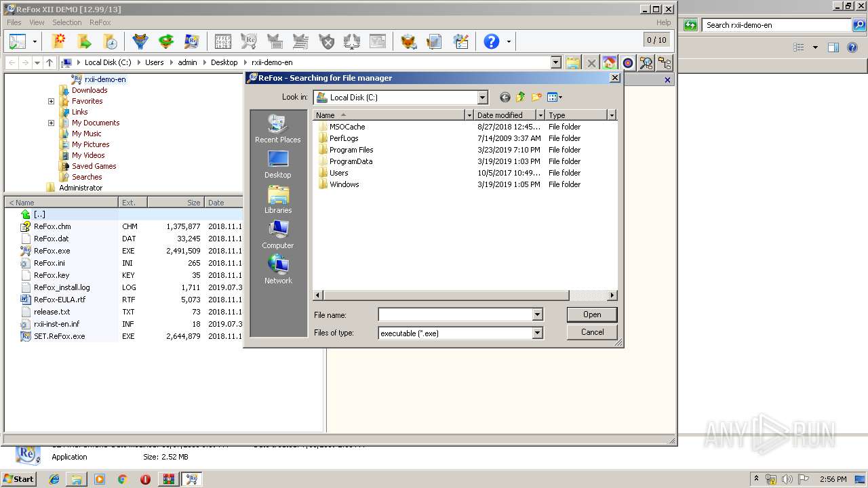Sort file list by Size column

click(x=175, y=202)
